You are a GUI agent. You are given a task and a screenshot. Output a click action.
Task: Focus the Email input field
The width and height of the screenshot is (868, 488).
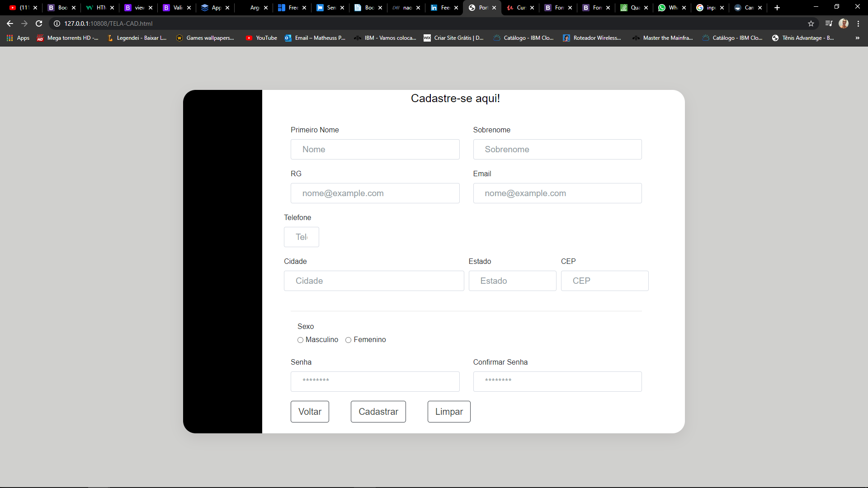(x=557, y=193)
